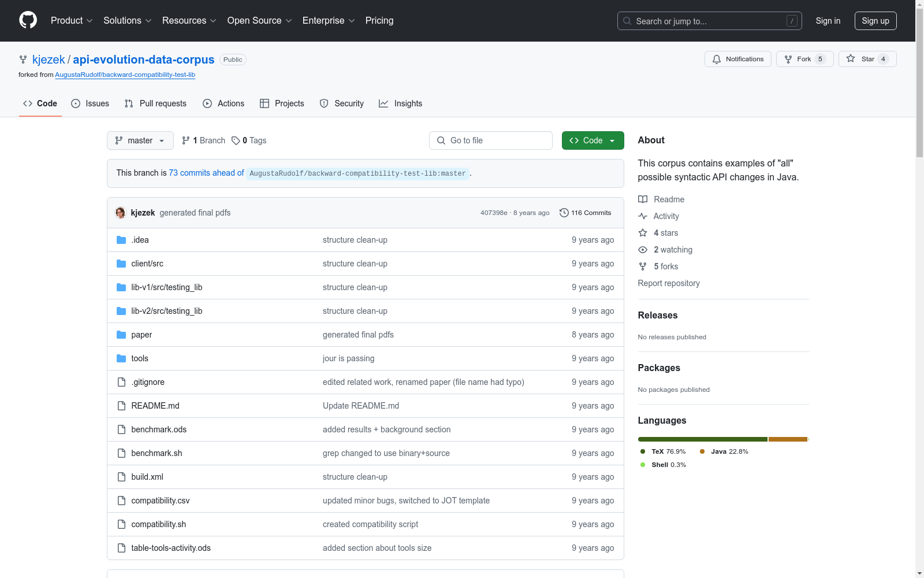Click the Java segment of language bar
The height and width of the screenshot is (578, 924).
[788, 439]
